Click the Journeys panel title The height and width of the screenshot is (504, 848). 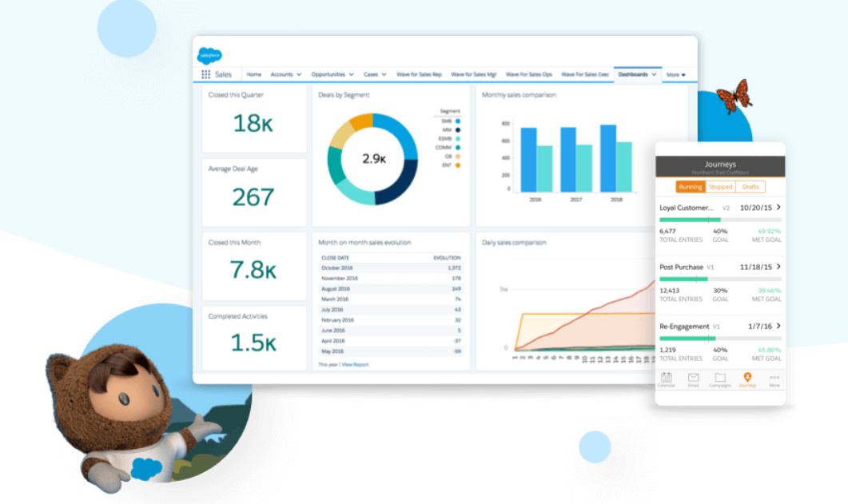[720, 164]
